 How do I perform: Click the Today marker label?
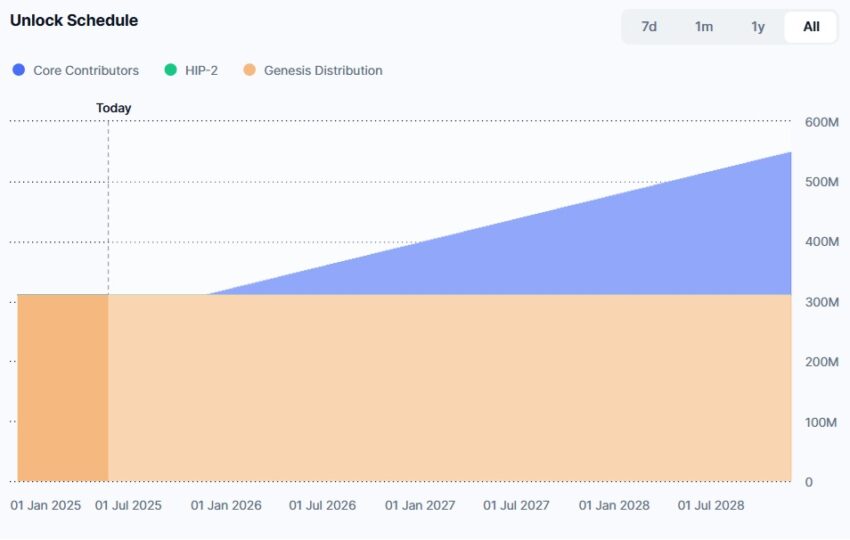point(114,108)
